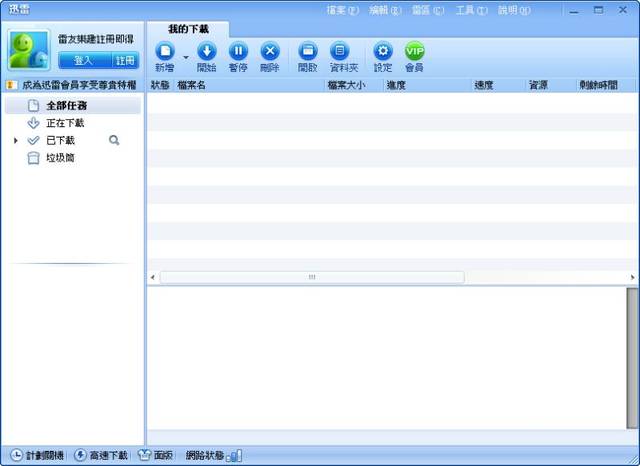Screen dimensions: 640x466
Task: Open the 檔案 menu
Action: [x=342, y=10]
